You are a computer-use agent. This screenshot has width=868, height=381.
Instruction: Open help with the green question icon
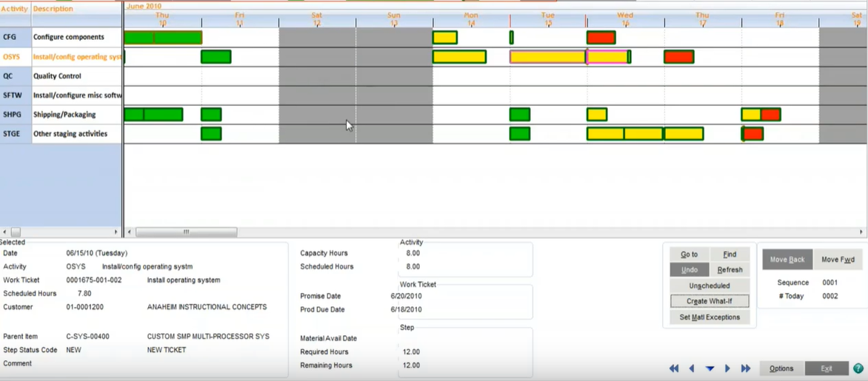coord(858,368)
